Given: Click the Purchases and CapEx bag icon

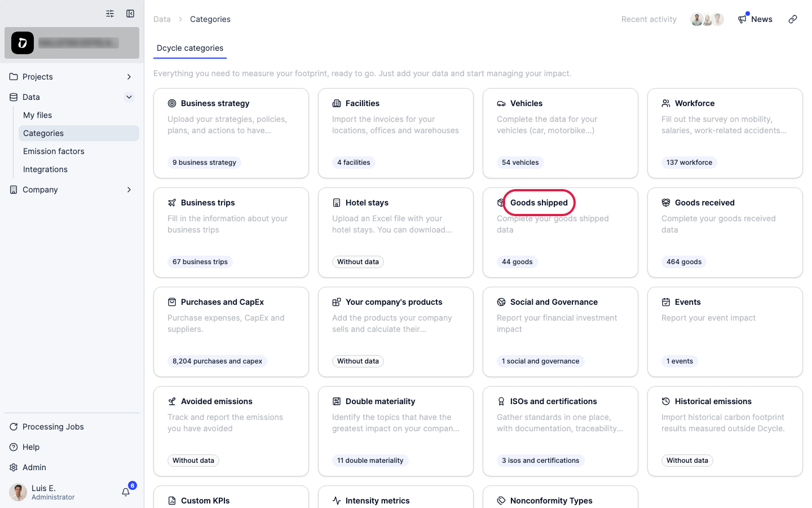Looking at the screenshot, I should [172, 302].
